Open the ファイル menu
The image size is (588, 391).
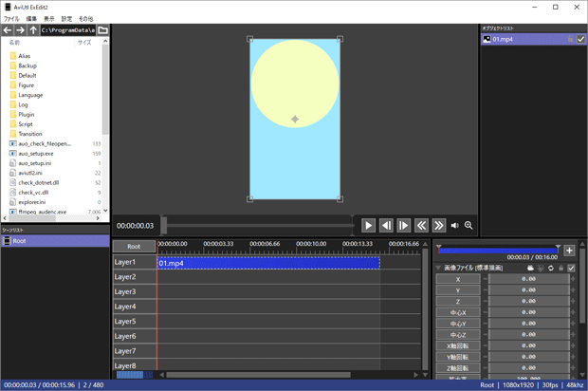coord(11,19)
